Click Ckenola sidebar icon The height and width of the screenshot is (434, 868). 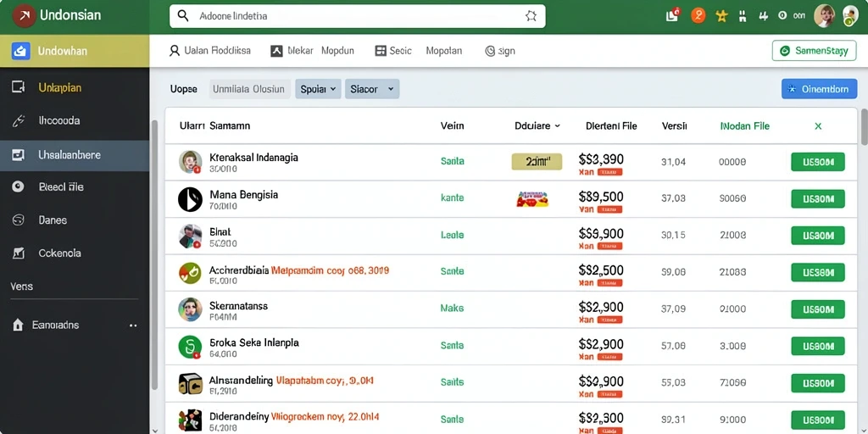click(x=19, y=253)
